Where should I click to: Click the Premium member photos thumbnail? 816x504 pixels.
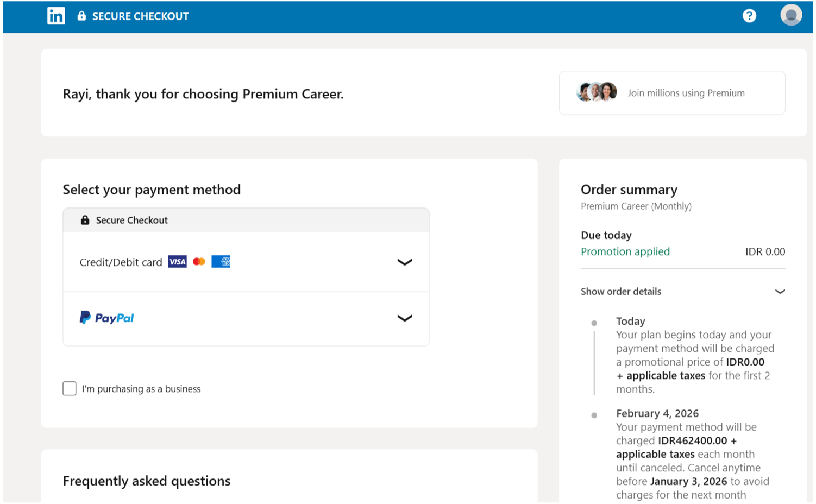597,92
